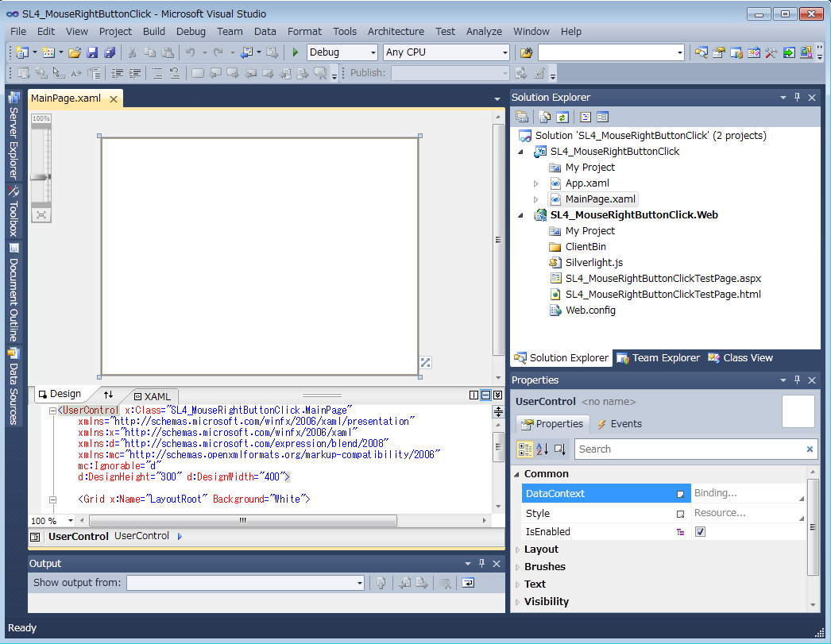This screenshot has height=644, width=831.
Task: Click the Decrease Indent toolbar icon
Action: tap(117, 73)
